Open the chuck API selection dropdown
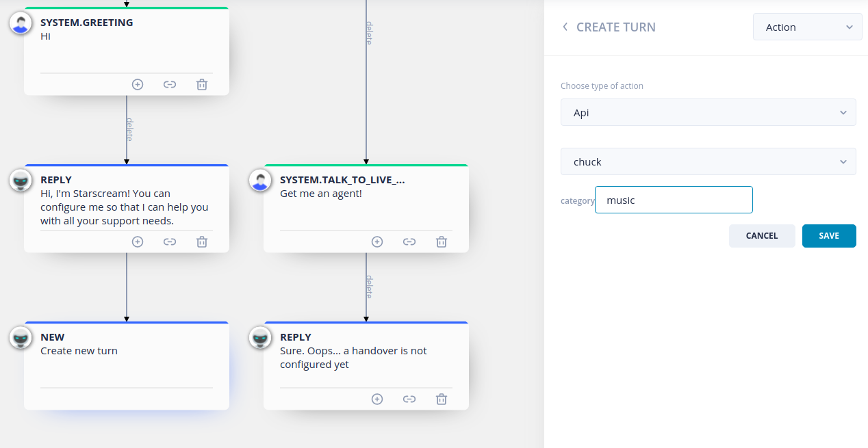The image size is (868, 448). (708, 161)
